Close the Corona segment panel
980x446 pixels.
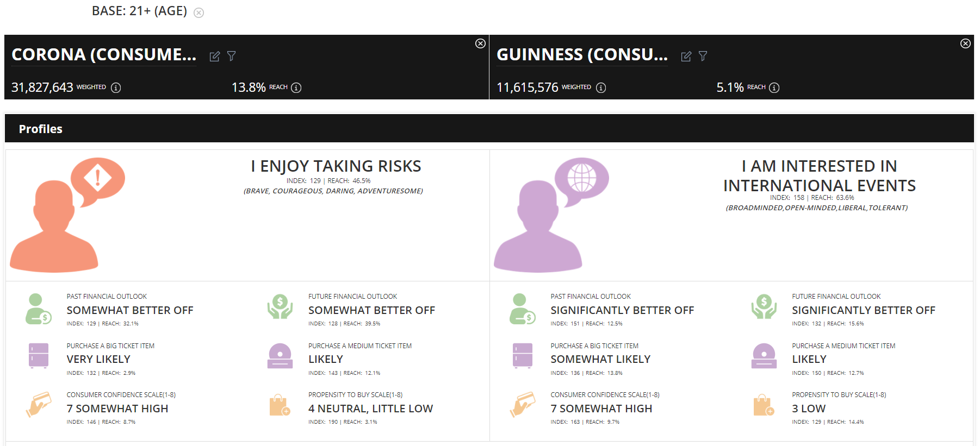[480, 43]
